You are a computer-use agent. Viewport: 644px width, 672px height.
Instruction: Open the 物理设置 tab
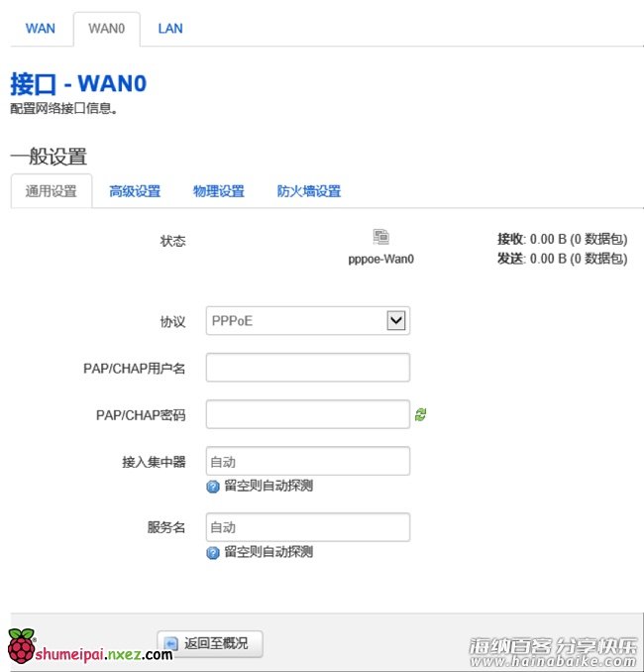[219, 191]
